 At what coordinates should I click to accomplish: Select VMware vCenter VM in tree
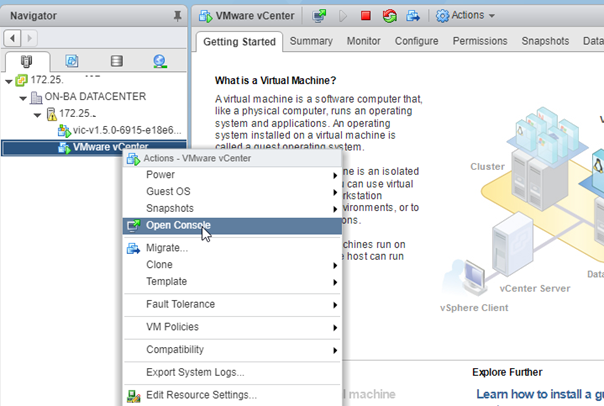(111, 147)
